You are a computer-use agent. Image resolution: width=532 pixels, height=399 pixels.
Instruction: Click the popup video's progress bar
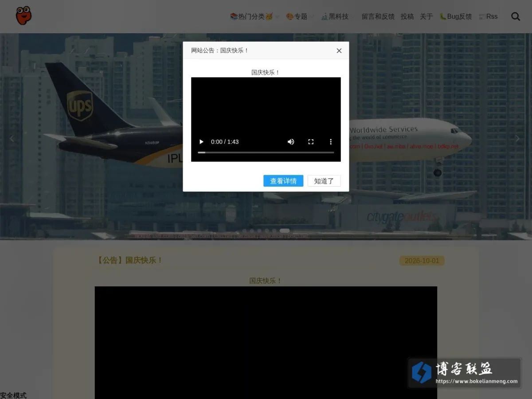[266, 153]
